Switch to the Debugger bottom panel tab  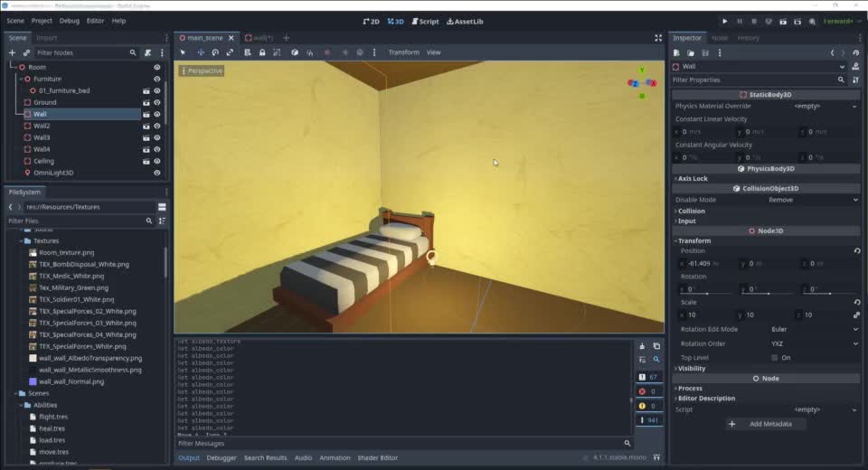click(222, 458)
